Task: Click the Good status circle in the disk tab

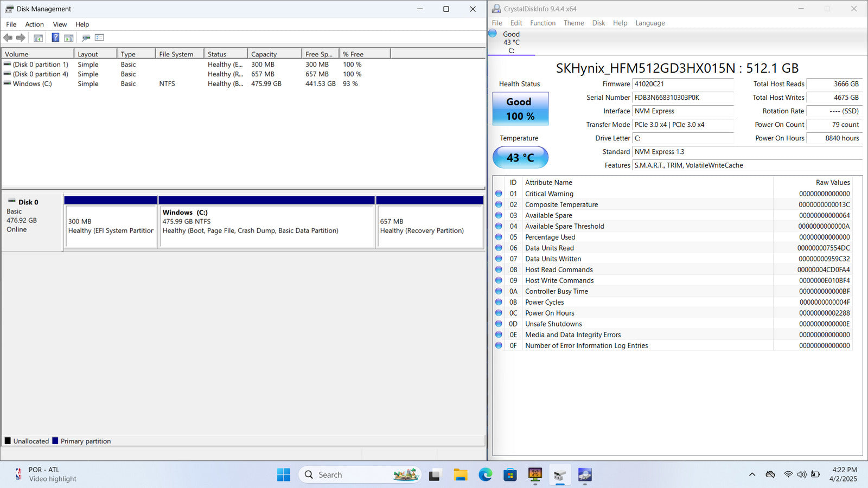Action: tap(493, 33)
